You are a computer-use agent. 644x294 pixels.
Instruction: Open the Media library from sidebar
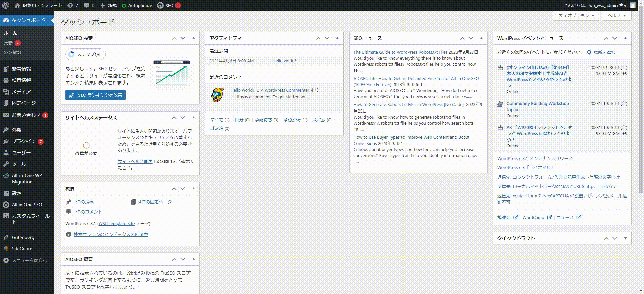pos(21,92)
